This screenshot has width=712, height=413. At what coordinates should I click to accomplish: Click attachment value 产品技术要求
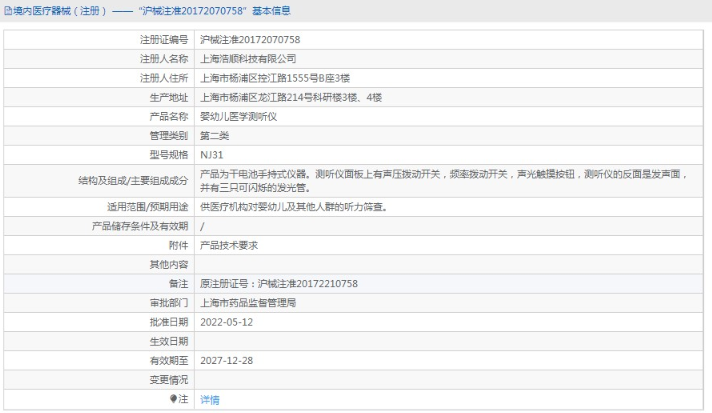coord(229,246)
